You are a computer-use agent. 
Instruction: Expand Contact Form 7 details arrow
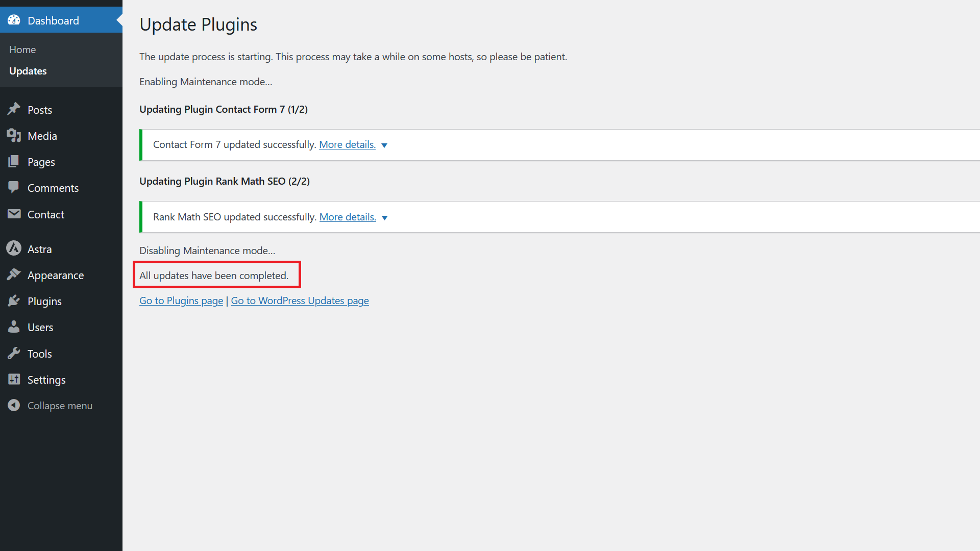click(384, 145)
